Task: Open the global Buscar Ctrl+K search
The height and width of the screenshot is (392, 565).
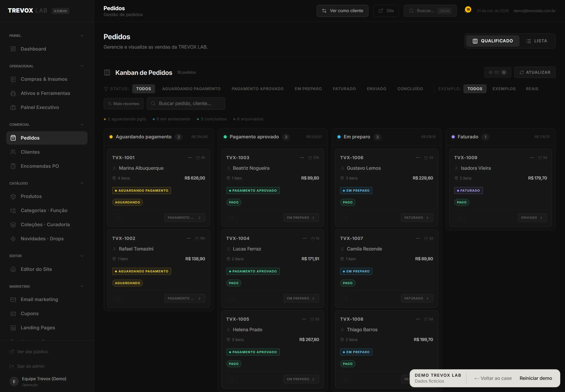Action: [430, 11]
